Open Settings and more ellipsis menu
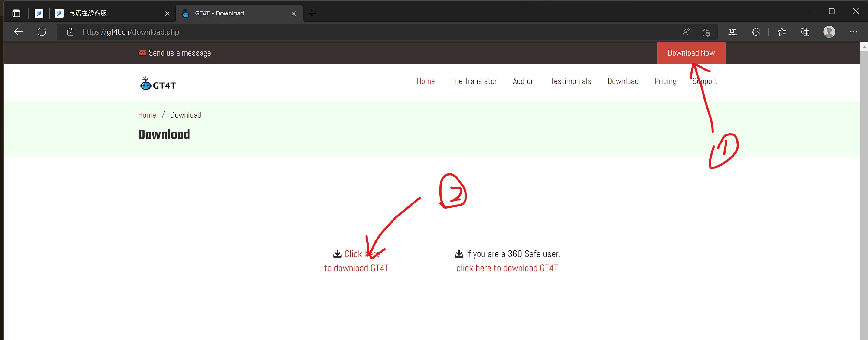868x340 pixels. pyautogui.click(x=853, y=32)
